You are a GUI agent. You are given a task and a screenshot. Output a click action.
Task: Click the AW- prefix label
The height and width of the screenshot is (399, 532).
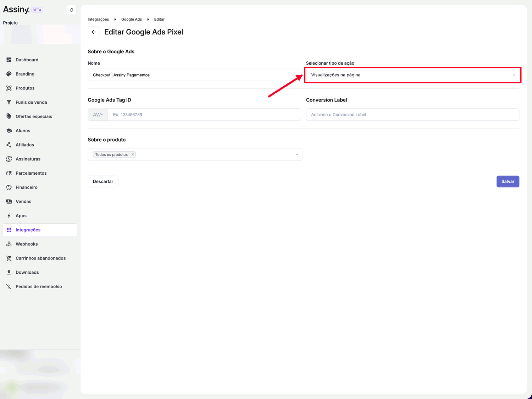[98, 115]
